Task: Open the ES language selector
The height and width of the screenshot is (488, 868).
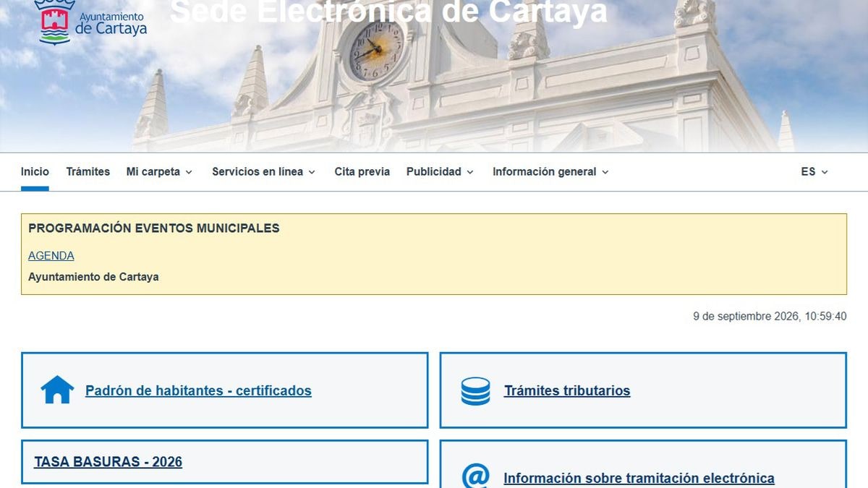Action: coord(814,171)
